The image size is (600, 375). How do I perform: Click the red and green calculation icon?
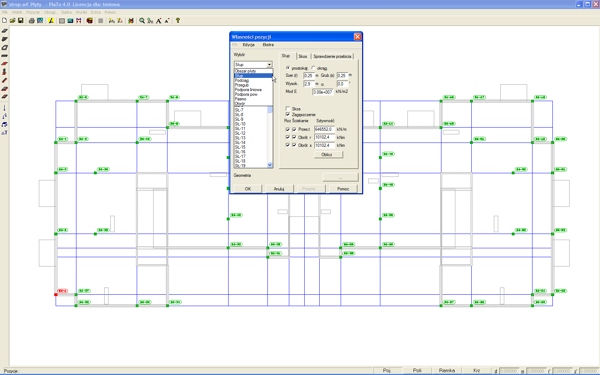131,21
